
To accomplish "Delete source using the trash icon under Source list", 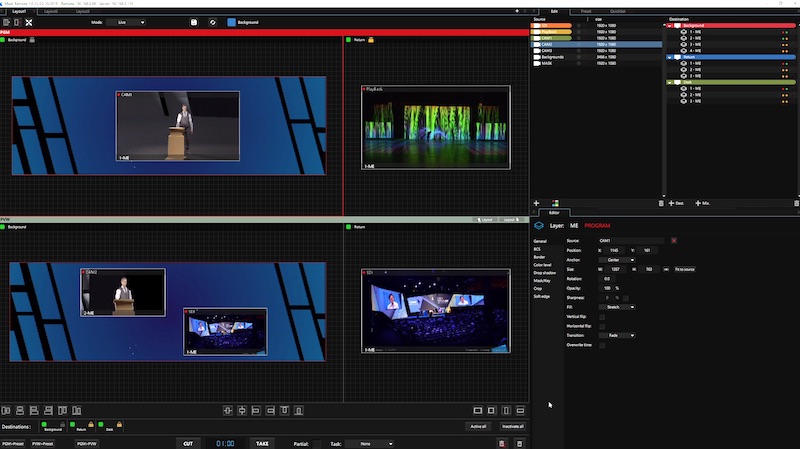I will tap(660, 203).
